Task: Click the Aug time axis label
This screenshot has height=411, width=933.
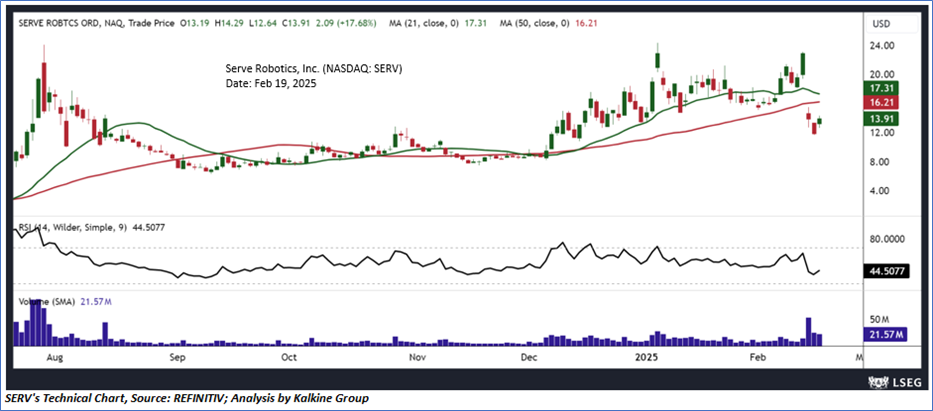Action: (x=54, y=357)
